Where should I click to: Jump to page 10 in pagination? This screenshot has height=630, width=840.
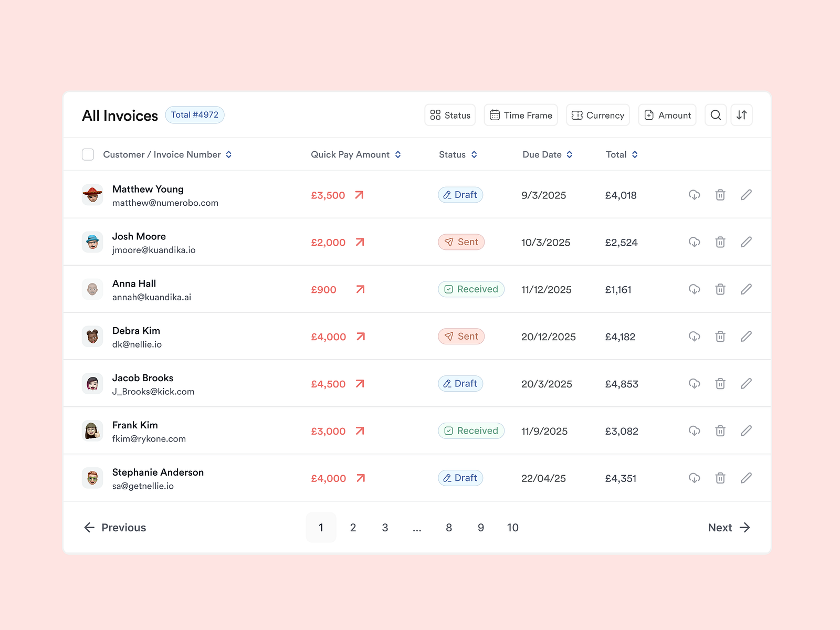click(x=512, y=528)
